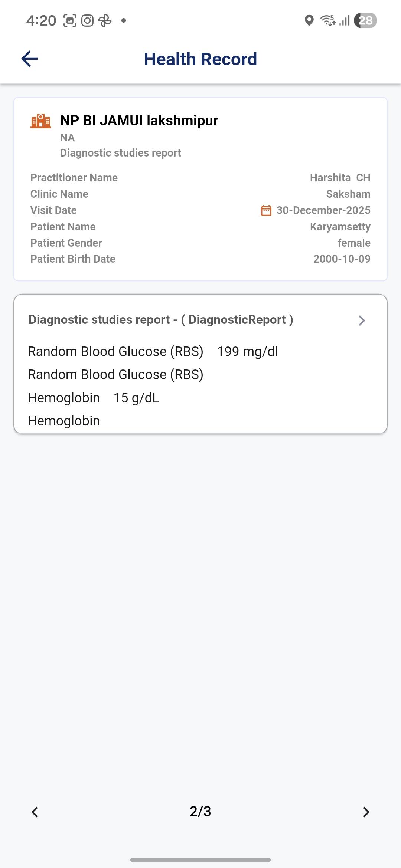The height and width of the screenshot is (868, 401).
Task: Tap the pinwheel notification icon
Action: click(x=105, y=20)
